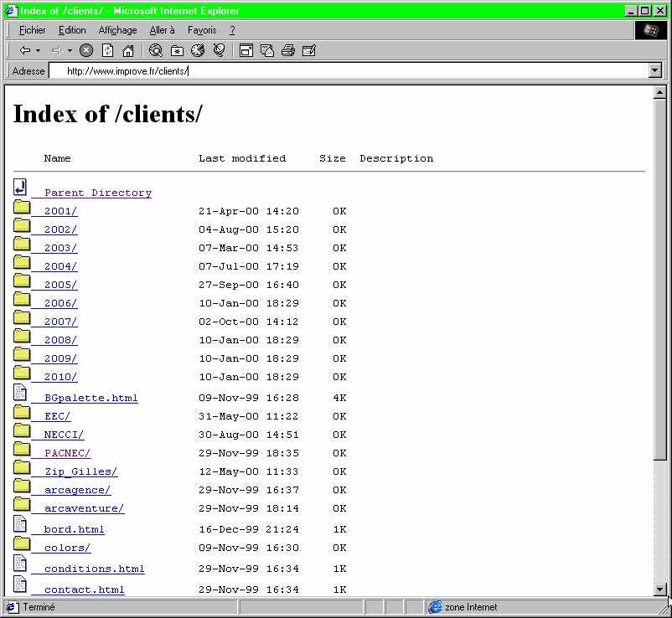
Task: Click the '4K' size value
Action: coord(339,398)
